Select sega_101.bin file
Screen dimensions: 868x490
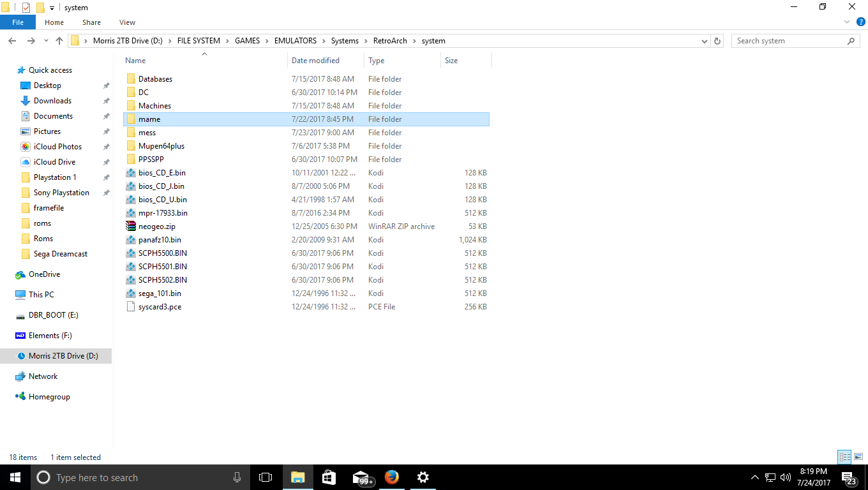pos(160,293)
